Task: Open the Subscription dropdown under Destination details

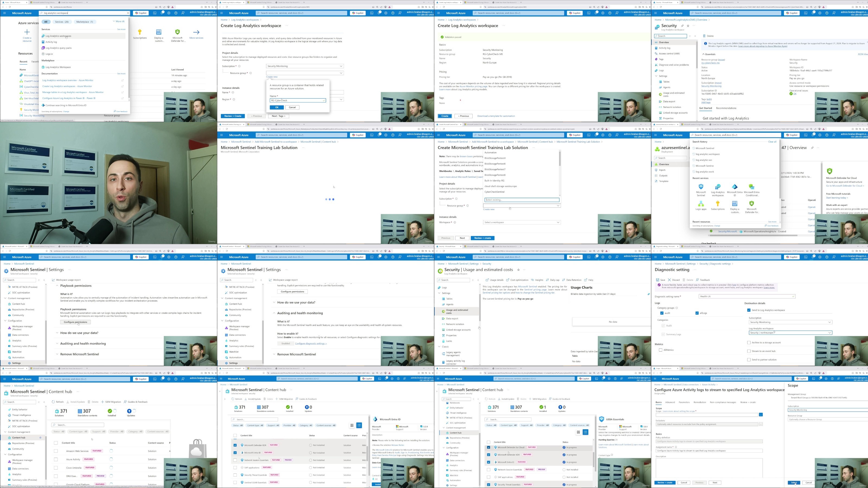Action: coord(790,322)
